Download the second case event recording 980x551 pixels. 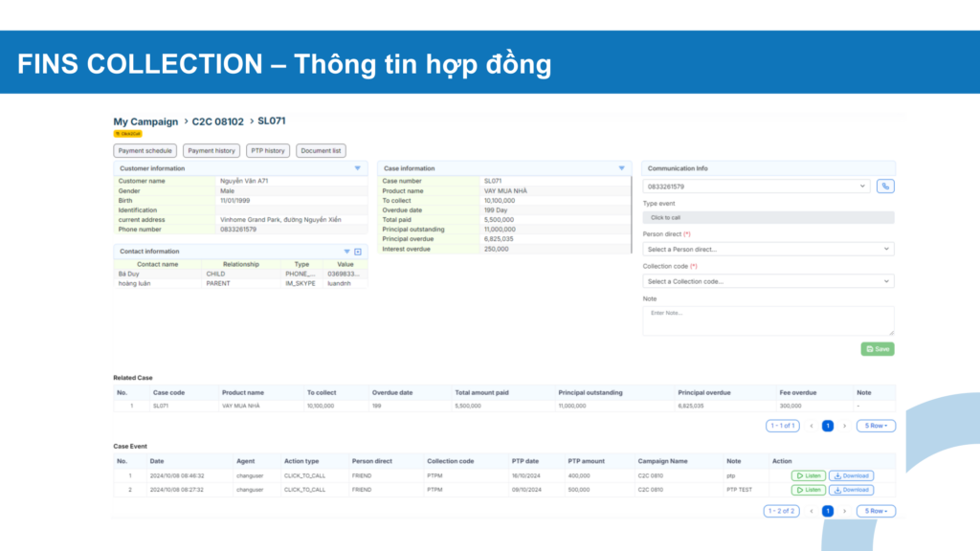point(851,490)
